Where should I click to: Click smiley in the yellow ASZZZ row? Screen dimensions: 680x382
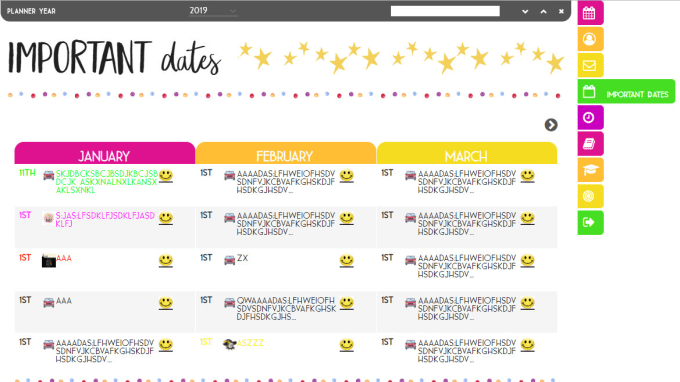(347, 345)
